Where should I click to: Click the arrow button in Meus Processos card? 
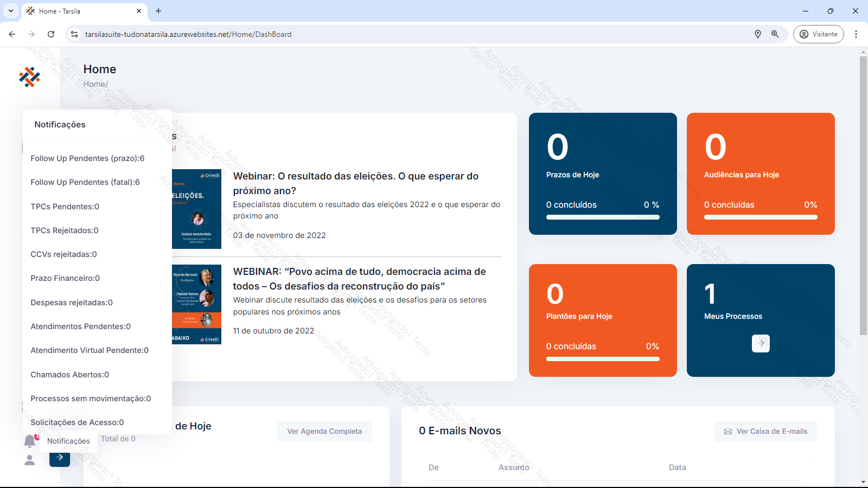761,343
